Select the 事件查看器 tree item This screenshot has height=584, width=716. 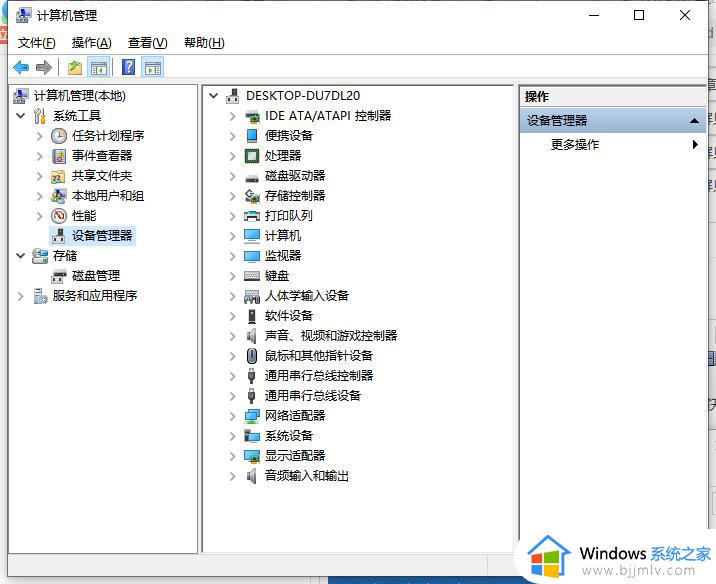[102, 156]
